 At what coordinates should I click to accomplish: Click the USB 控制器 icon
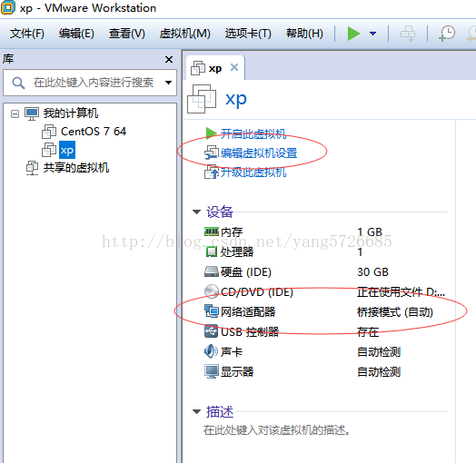click(x=211, y=331)
